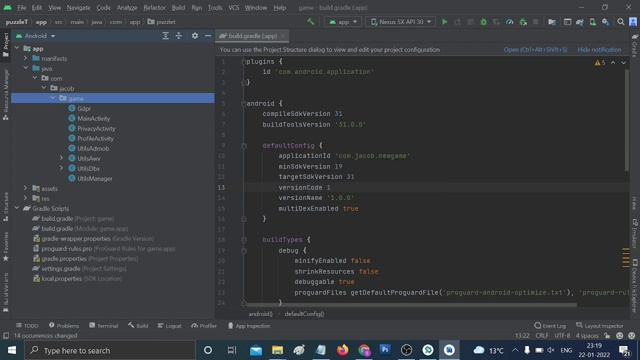Viewport: 640px width, 360px height.
Task: Collapse the Gradle Scripts node
Action: pos(17,208)
